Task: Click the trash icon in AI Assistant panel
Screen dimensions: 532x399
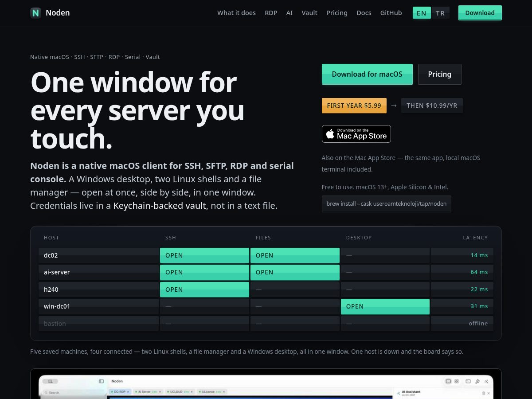Action: click(x=483, y=393)
